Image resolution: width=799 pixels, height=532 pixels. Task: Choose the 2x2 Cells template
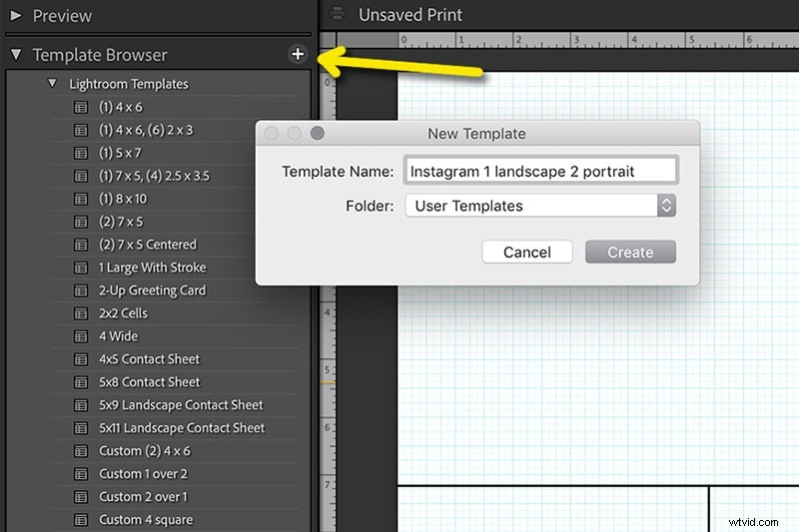tap(123, 313)
